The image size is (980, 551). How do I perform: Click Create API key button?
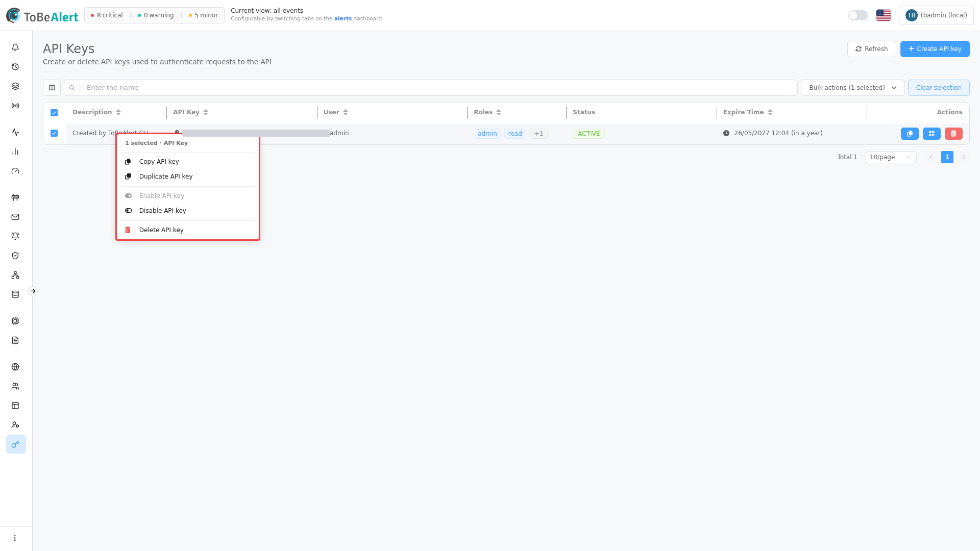click(x=935, y=49)
